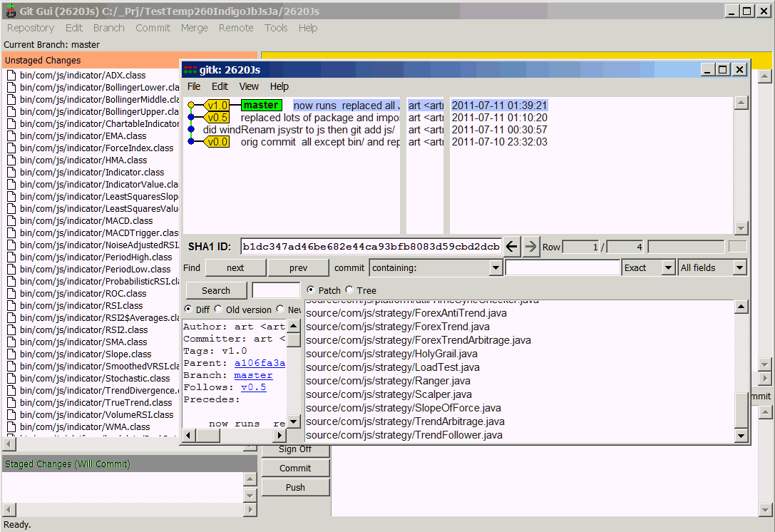The height and width of the screenshot is (532, 775).
Task: Click the file icon beside EMA.class
Action: coord(11,136)
